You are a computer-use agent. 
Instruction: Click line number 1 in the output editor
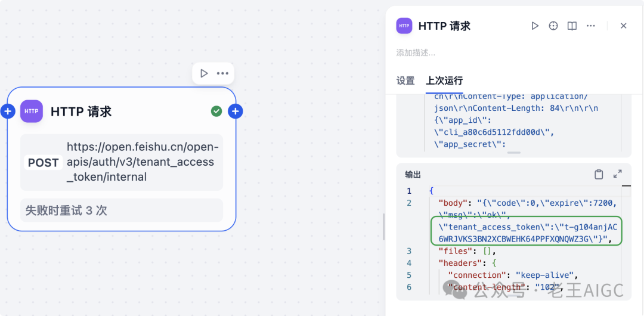coord(408,191)
